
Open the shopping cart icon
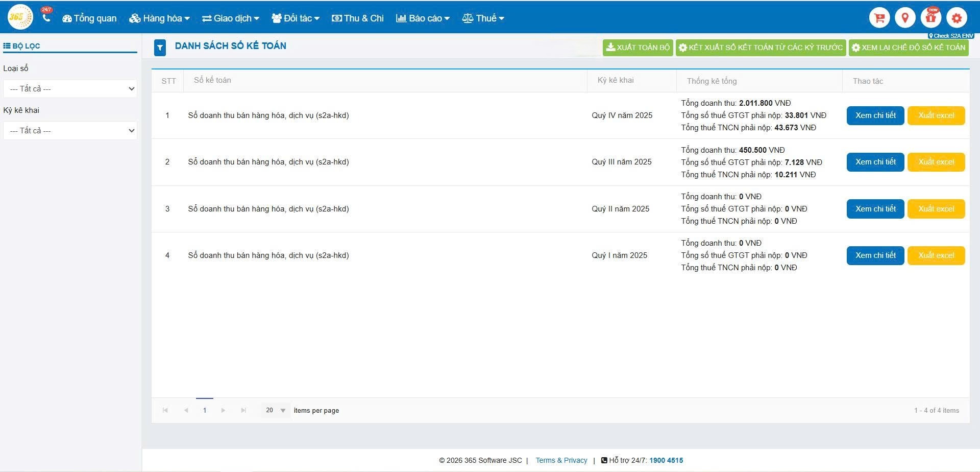coord(879,18)
